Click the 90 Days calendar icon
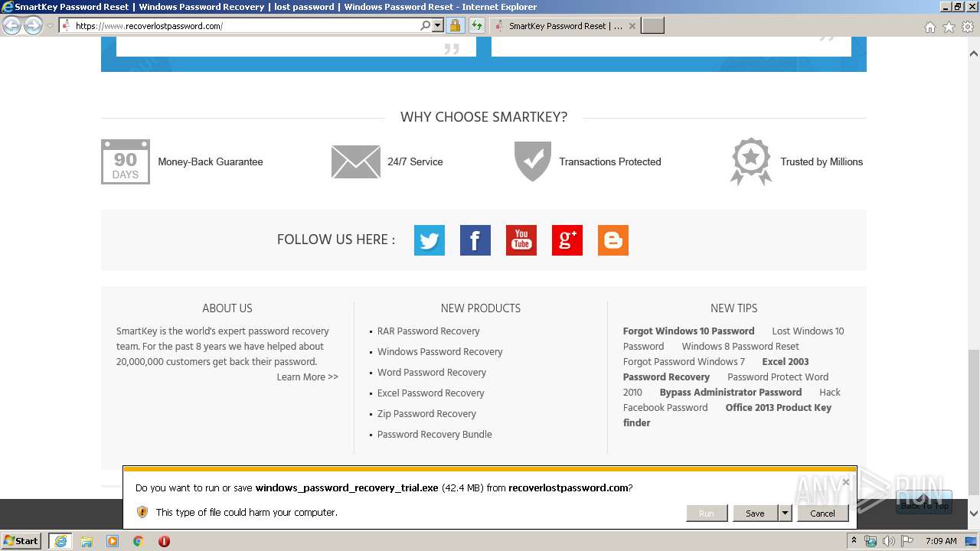The width and height of the screenshot is (980, 551). click(126, 161)
